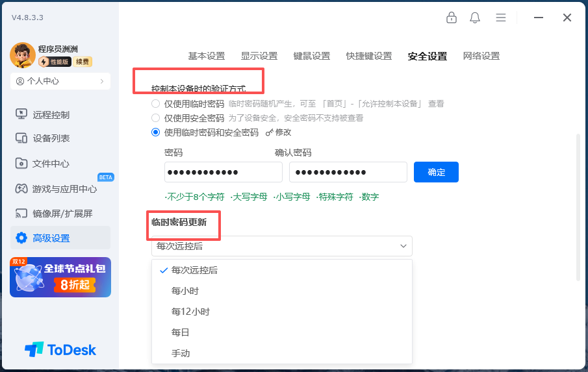Click the vertical scrollbar on the right
The width and height of the screenshot is (588, 372).
pyautogui.click(x=578, y=207)
